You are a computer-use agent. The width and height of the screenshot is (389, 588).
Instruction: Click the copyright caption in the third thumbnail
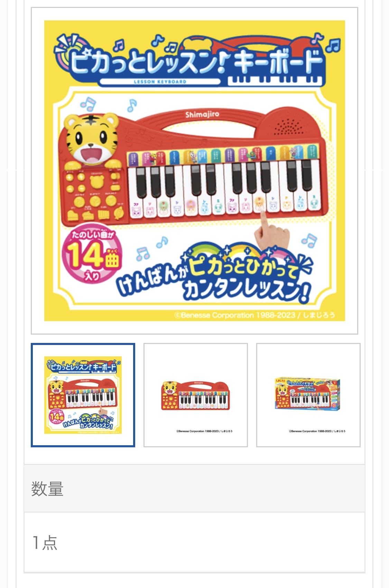tap(317, 431)
